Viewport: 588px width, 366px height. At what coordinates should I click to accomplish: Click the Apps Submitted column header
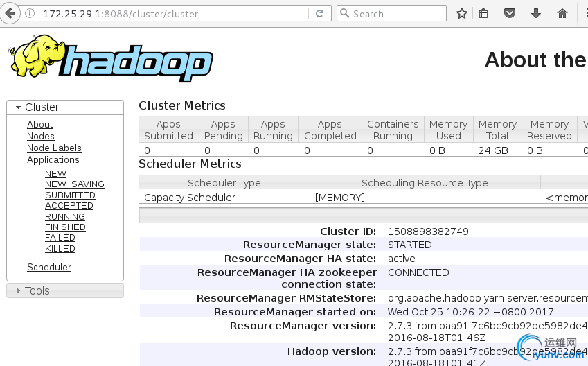click(x=169, y=130)
